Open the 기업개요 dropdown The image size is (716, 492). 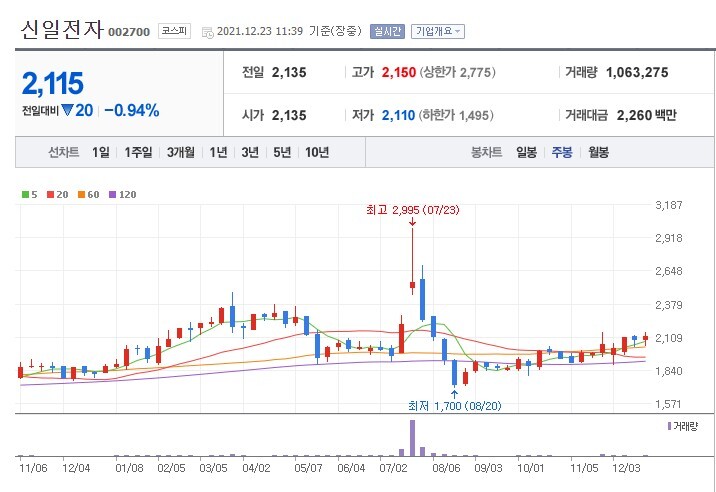[x=437, y=31]
